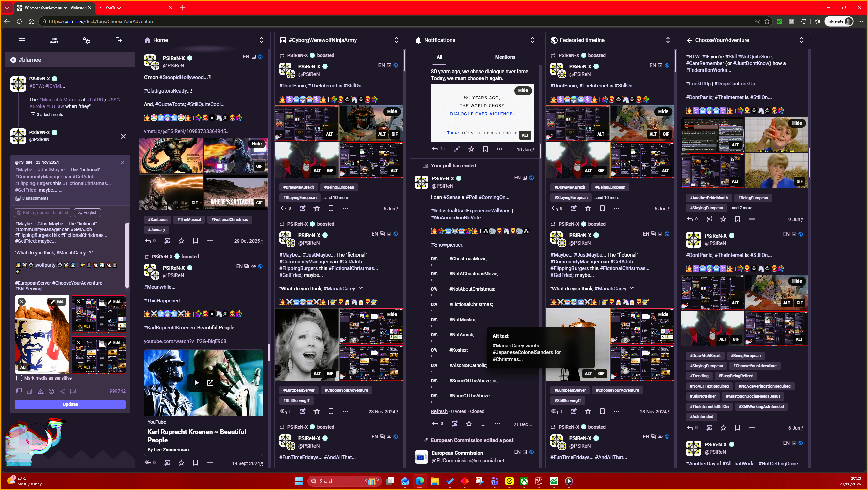Open Xbox app from the taskbar
Viewport: 868px width, 490px height.
point(524,481)
